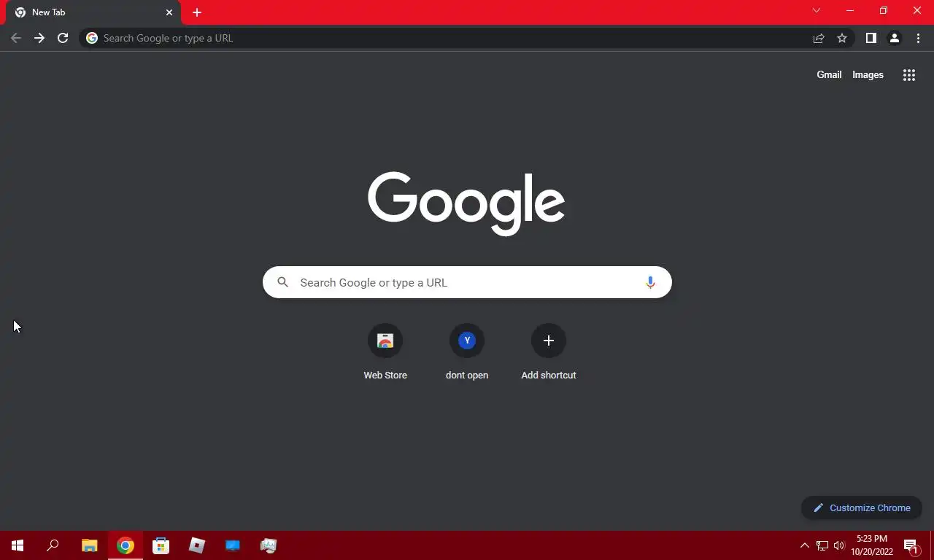Go forward using the browser forward arrow
This screenshot has width=934, height=560.
click(x=39, y=38)
